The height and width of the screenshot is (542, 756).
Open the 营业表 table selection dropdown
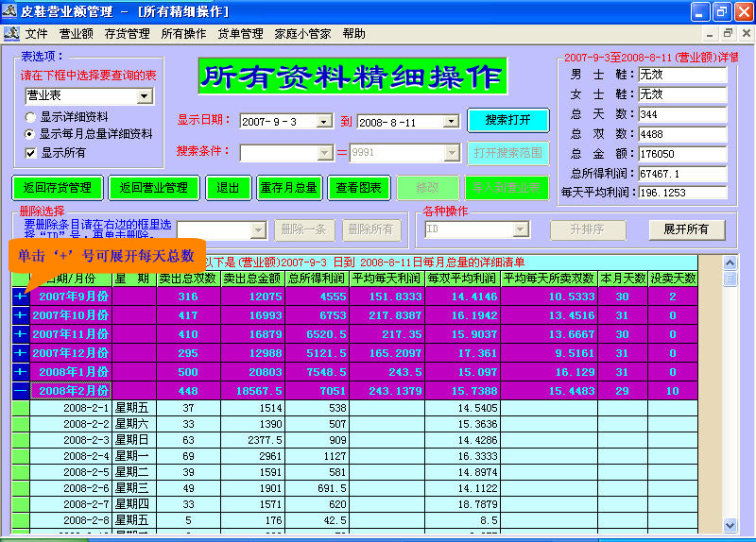pos(144,96)
